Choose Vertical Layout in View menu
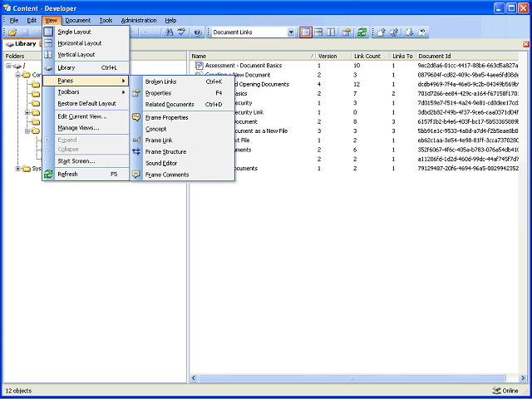Screen dimensions: 532x399 tap(86, 54)
